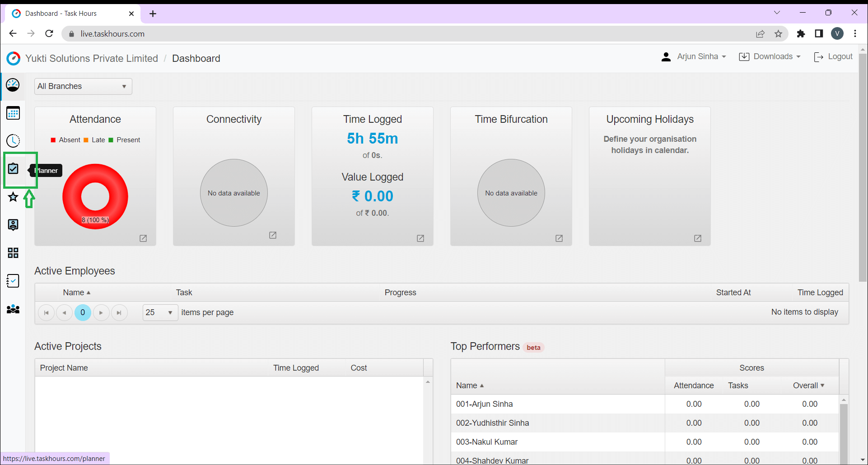
Task: Sort Active Projects by Cost column
Action: pyautogui.click(x=359, y=368)
